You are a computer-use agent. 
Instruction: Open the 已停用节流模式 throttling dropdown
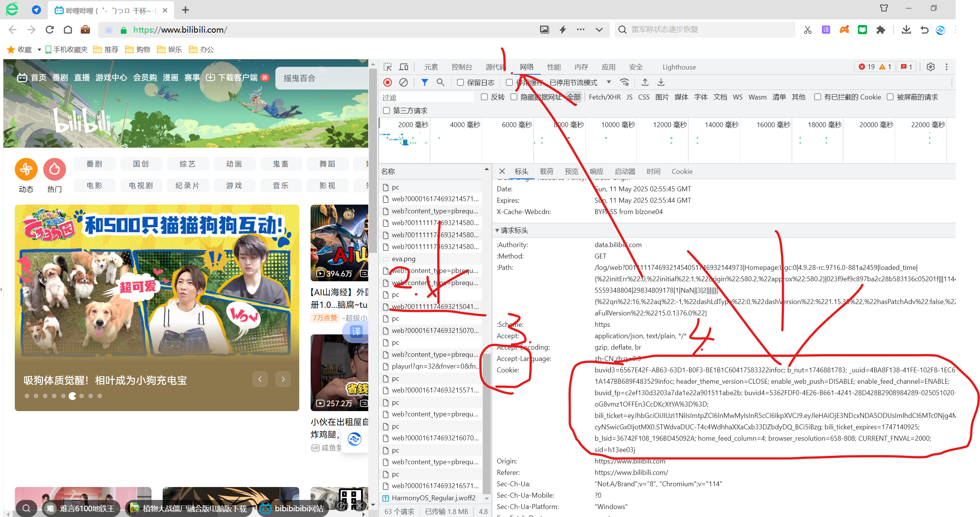(580, 83)
